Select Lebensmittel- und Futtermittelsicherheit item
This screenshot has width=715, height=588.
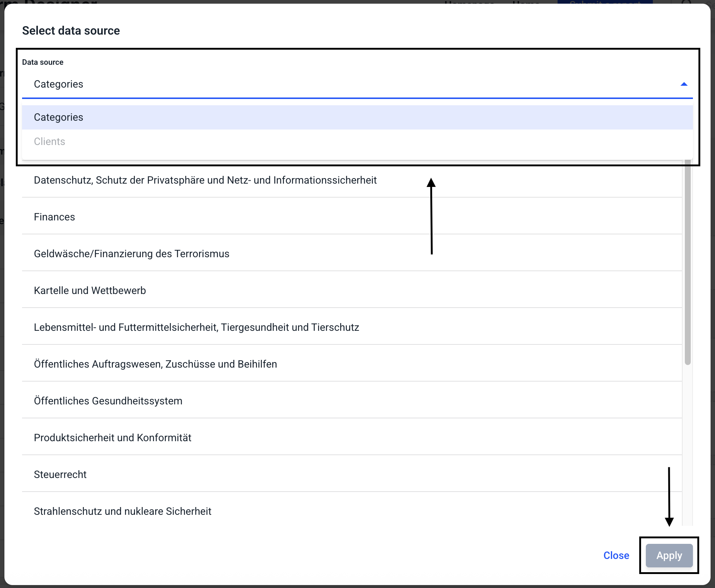tap(196, 327)
